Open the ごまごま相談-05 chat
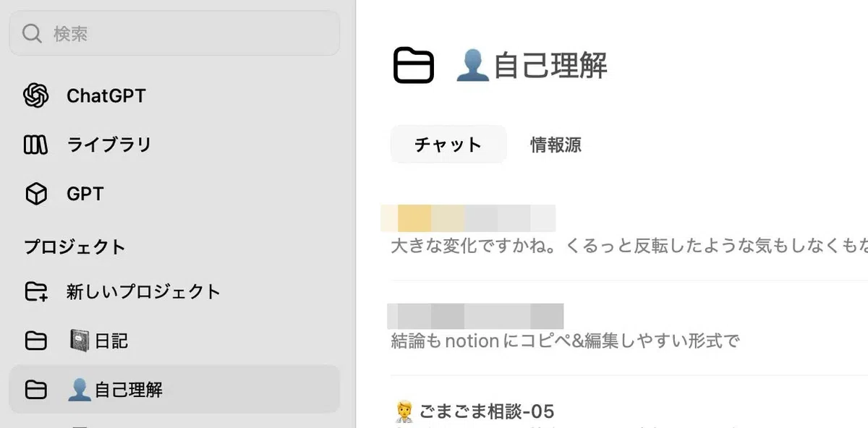This screenshot has width=868, height=428. tap(629, 412)
